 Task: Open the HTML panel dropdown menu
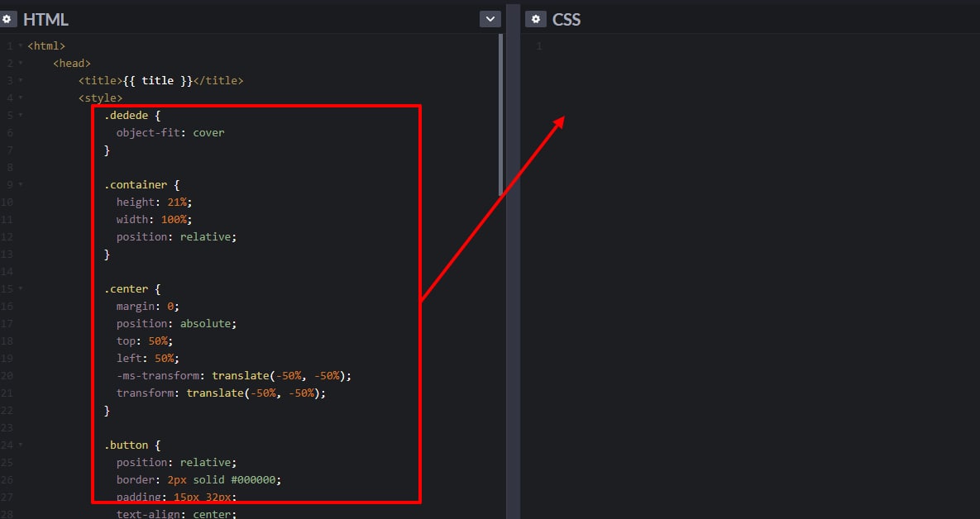coord(490,19)
